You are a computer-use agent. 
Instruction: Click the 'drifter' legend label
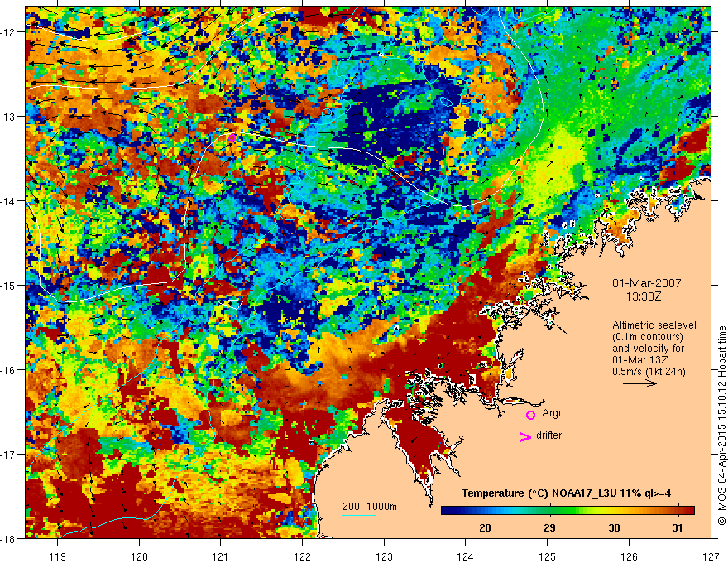548,435
